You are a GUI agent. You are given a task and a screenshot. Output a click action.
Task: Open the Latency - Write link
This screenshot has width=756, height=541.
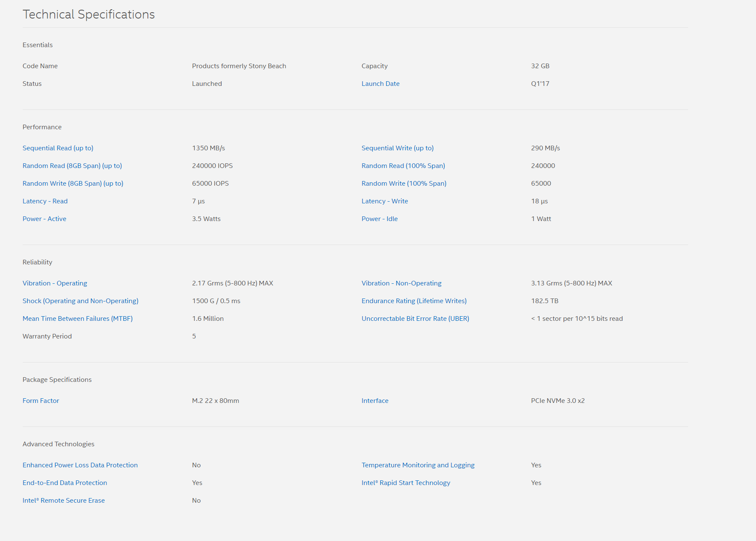coord(385,201)
